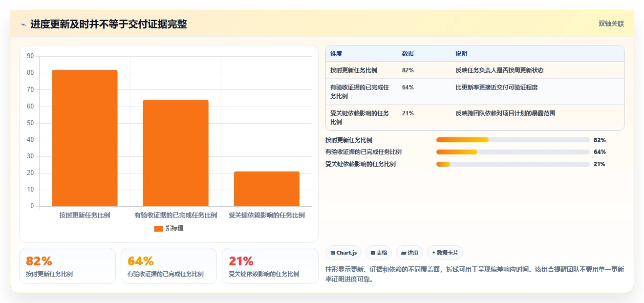Select table row cell 按时更新任务比例

pyautogui.click(x=354, y=70)
